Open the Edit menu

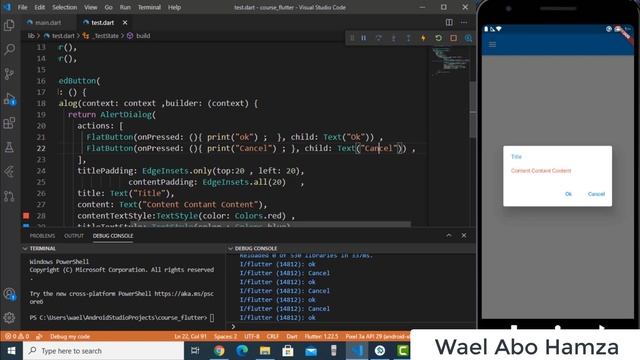[40, 7]
